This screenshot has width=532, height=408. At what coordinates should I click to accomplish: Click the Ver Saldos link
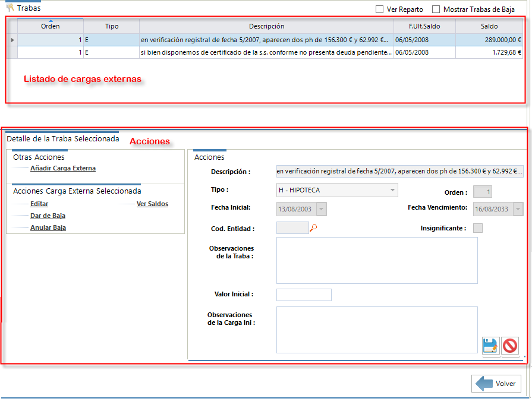152,204
